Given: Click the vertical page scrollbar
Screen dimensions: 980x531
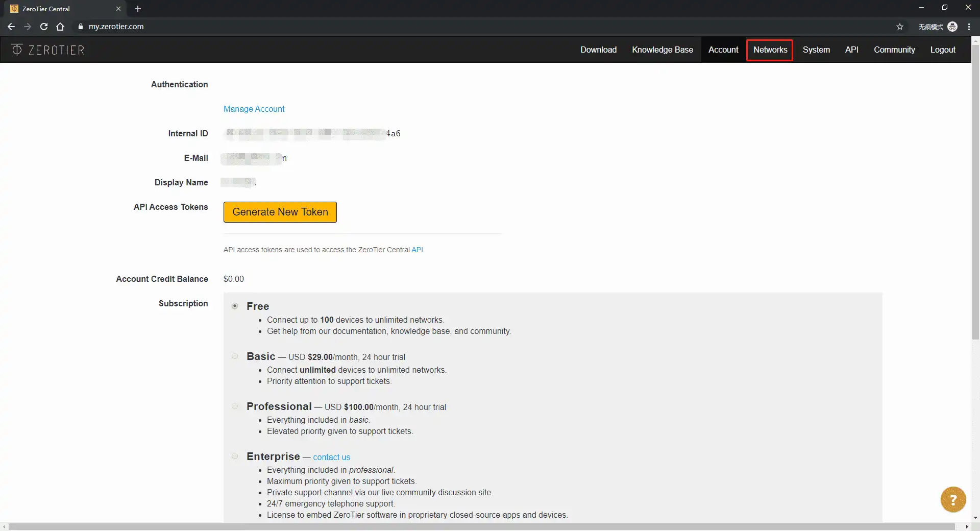Looking at the screenshot, I should pyautogui.click(x=975, y=191).
